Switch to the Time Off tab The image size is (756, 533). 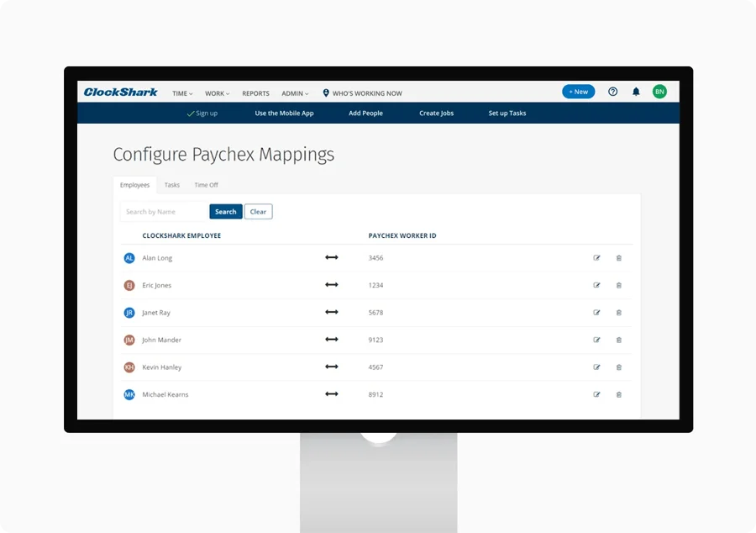click(206, 185)
